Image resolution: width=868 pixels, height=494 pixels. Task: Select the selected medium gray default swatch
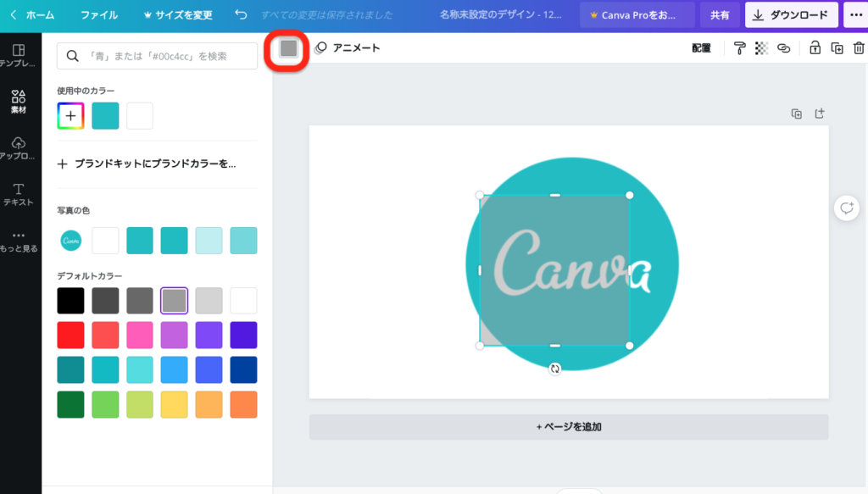pos(175,301)
